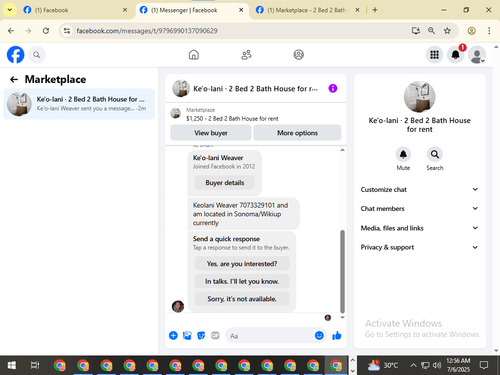Viewport: 500px width, 375px height.
Task: Click the large listing photo in info panel
Action: (x=419, y=97)
